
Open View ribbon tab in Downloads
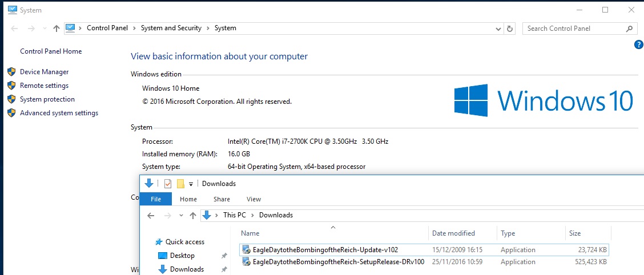[x=253, y=199]
